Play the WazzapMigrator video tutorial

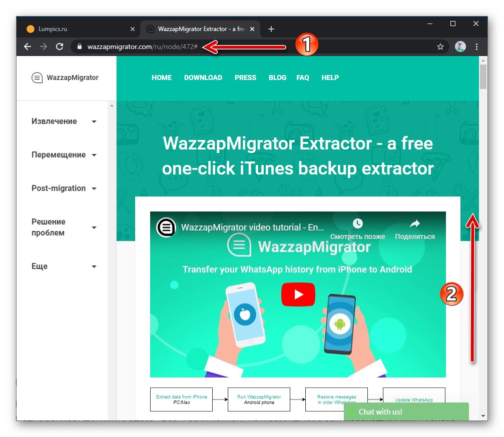[298, 294]
